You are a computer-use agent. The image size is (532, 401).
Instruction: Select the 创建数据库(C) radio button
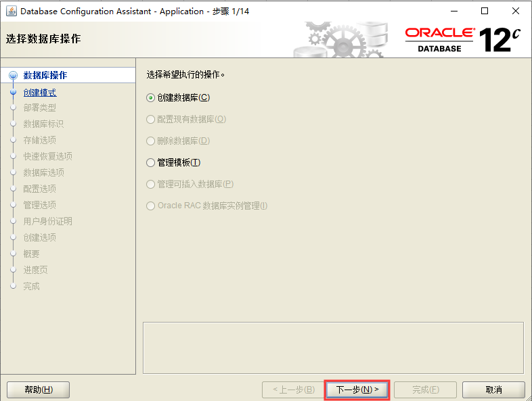point(151,97)
